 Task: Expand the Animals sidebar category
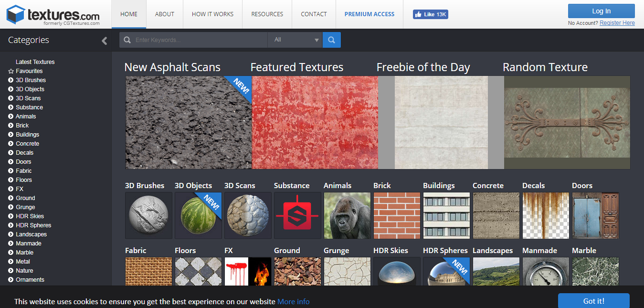pos(11,117)
